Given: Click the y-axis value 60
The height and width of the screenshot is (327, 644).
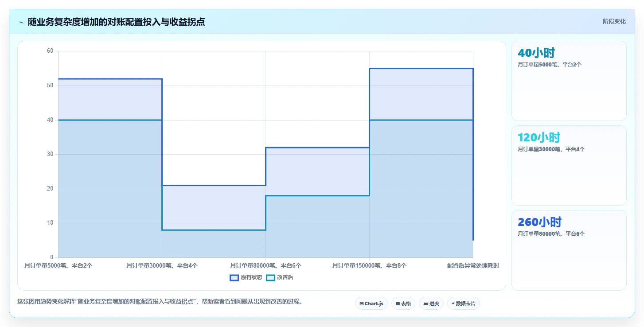Looking at the screenshot, I should (x=50, y=51).
